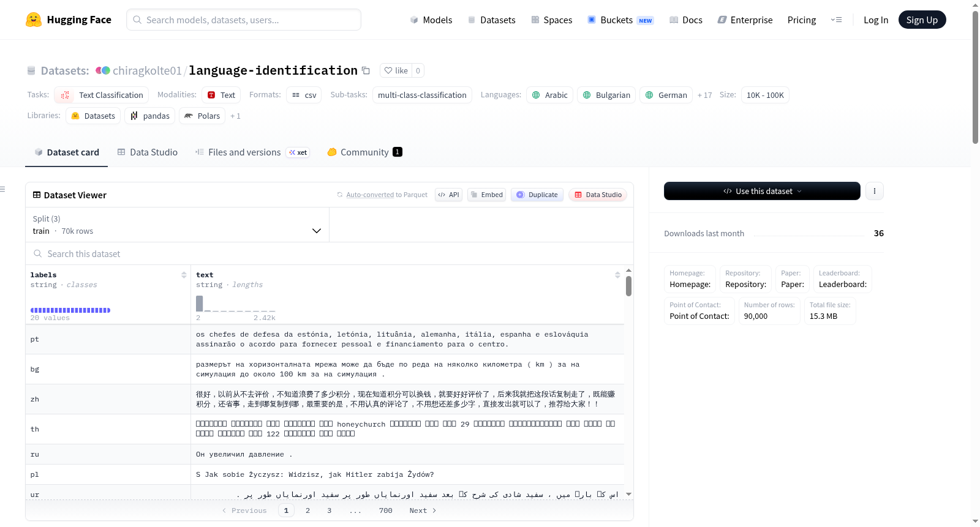The height and width of the screenshot is (527, 980).
Task: Select the multi-class-classification sub-task tag
Action: click(x=422, y=95)
